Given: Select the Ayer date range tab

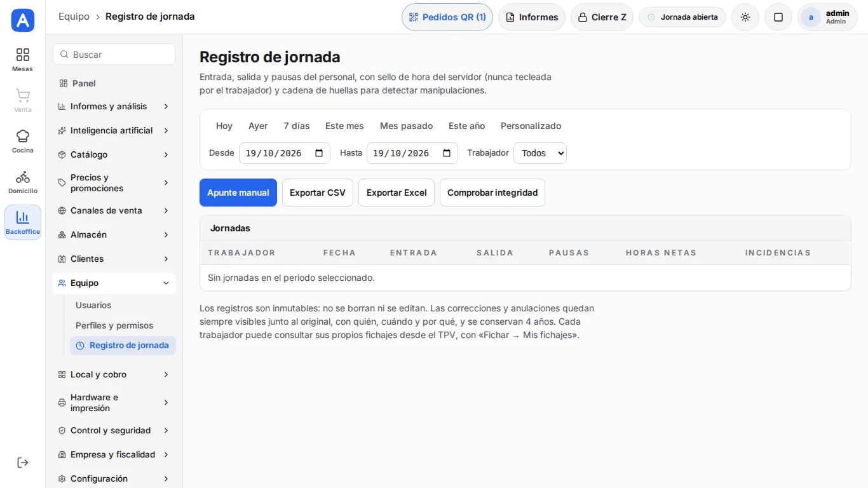Looking at the screenshot, I should tap(258, 126).
